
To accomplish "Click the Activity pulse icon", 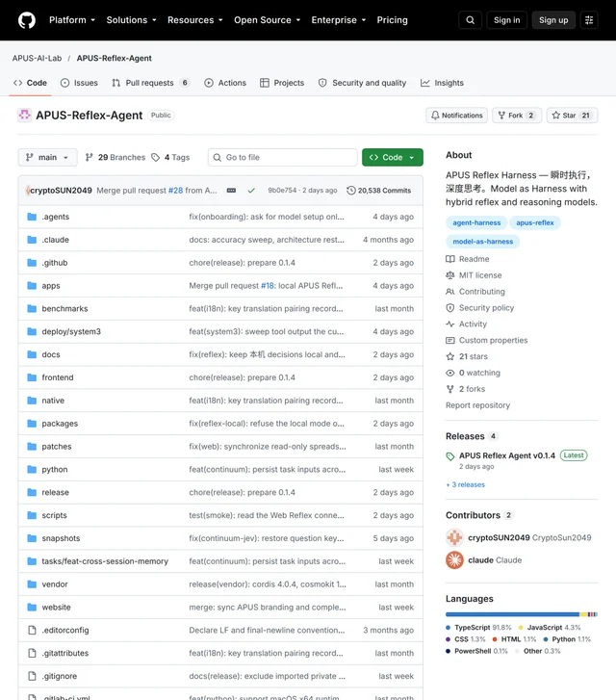I will [449, 324].
